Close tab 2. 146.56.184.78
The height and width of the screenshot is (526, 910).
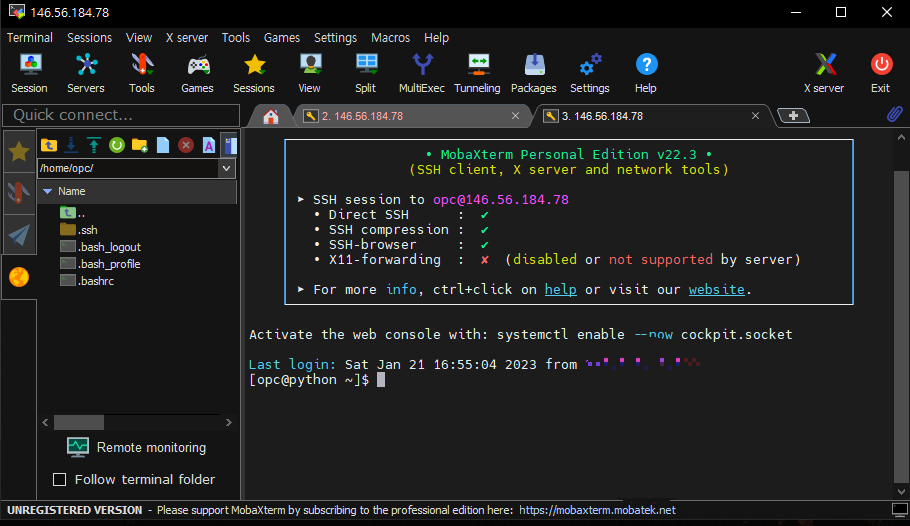[515, 116]
